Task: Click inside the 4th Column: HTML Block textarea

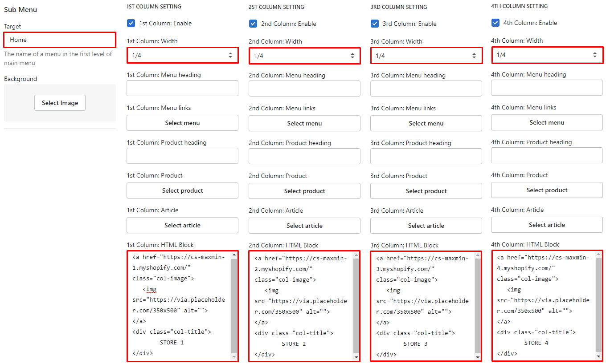Action: [x=544, y=305]
